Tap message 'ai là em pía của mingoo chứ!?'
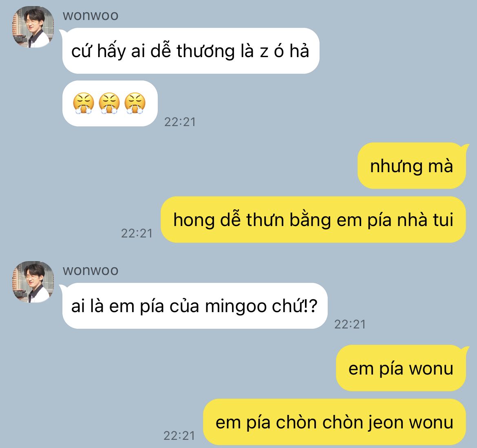Viewport: 477px width, 448px height. 195,306
